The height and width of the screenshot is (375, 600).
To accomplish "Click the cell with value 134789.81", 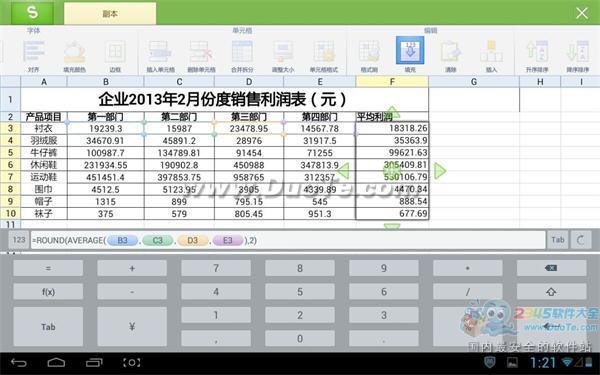I will point(179,153).
